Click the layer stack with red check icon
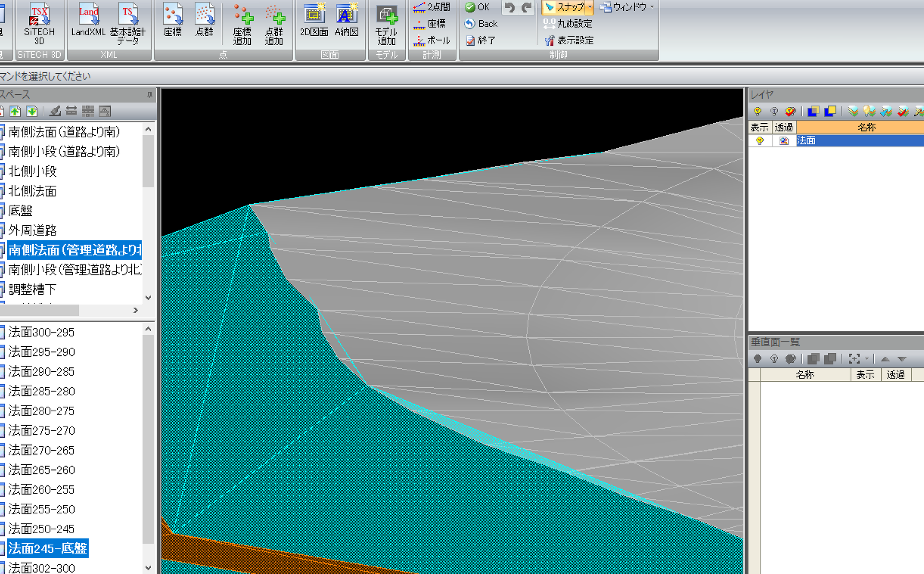Screen dimensions: 924x574 [903, 112]
